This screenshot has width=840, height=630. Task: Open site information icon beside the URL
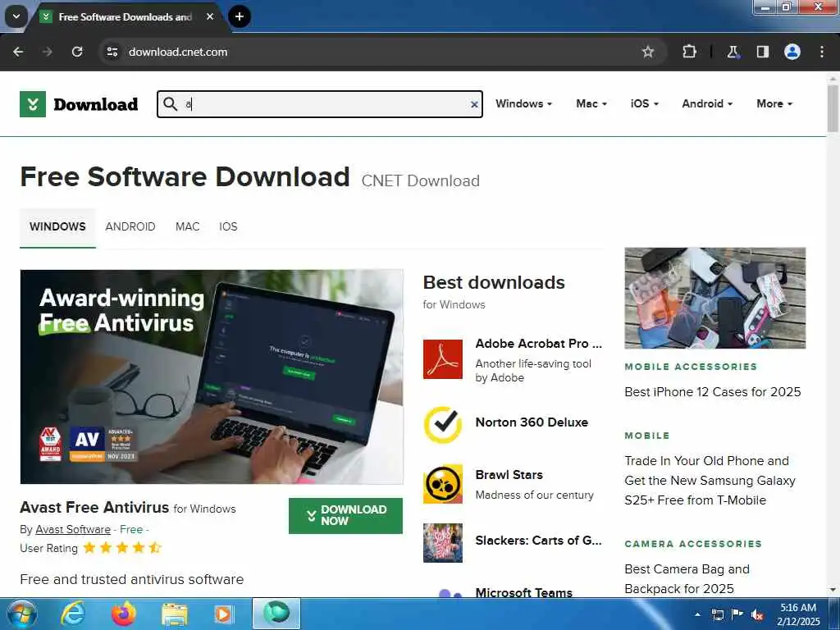[112, 52]
